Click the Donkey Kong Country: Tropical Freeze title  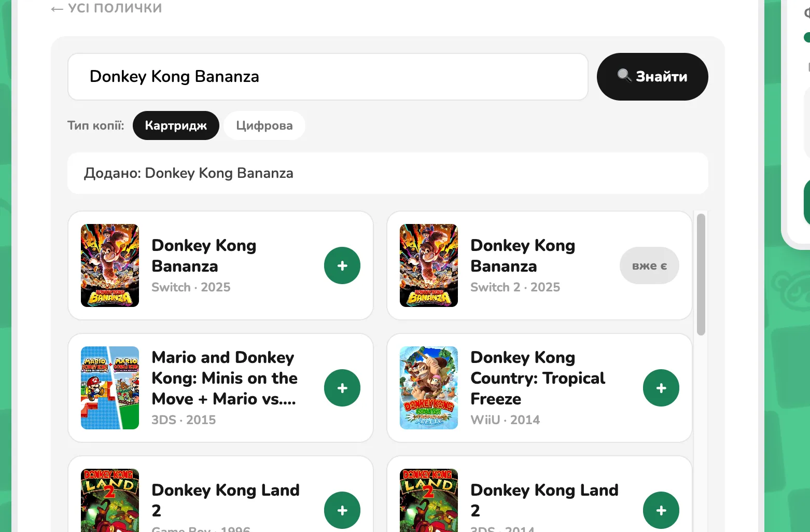click(538, 378)
